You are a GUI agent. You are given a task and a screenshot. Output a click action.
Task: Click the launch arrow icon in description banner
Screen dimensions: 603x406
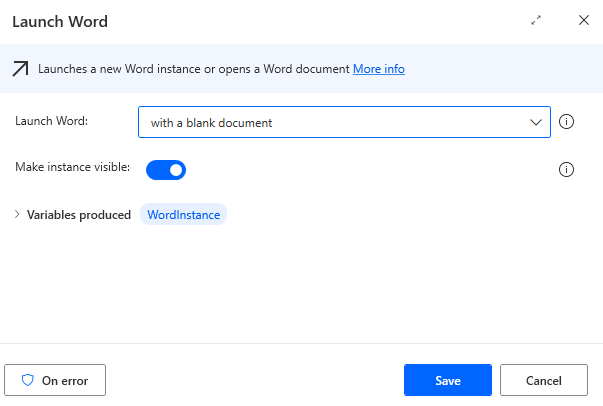click(x=20, y=69)
